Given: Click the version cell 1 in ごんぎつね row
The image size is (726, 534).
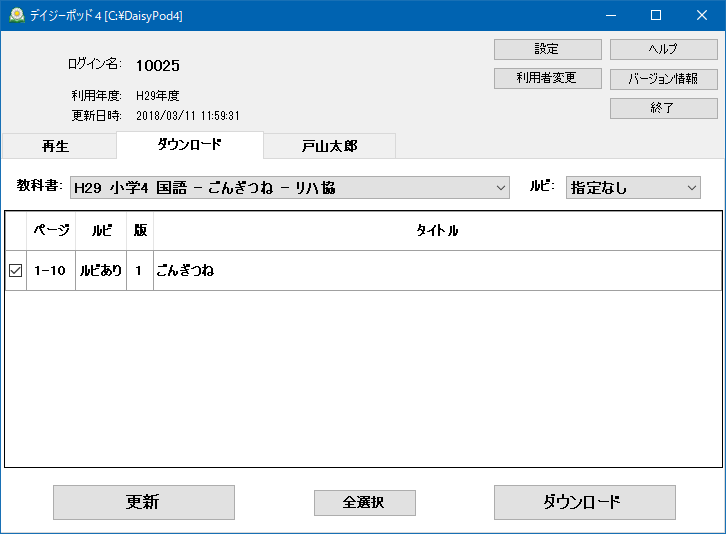Looking at the screenshot, I should click(x=140, y=270).
